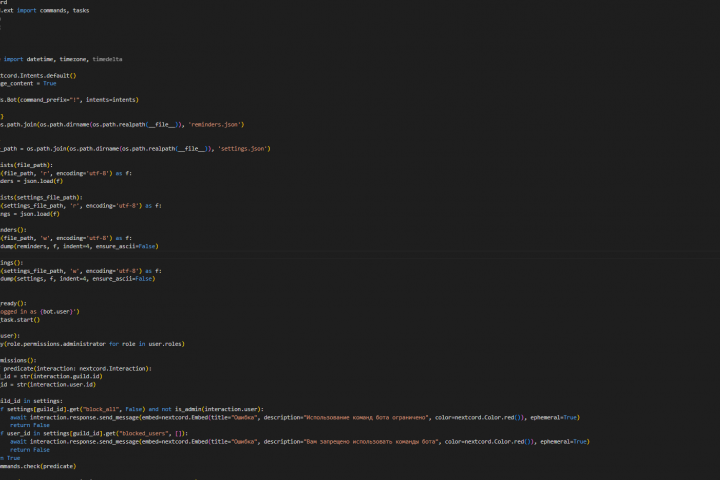Click the 'ngs = json.load(f)' line
Screen dimensions: 720x480
(30, 214)
